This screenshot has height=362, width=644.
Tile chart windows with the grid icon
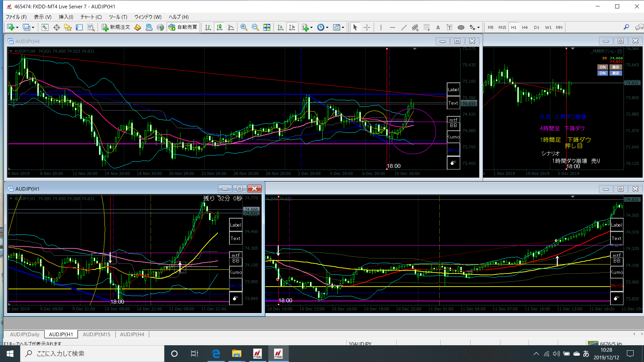(x=267, y=27)
